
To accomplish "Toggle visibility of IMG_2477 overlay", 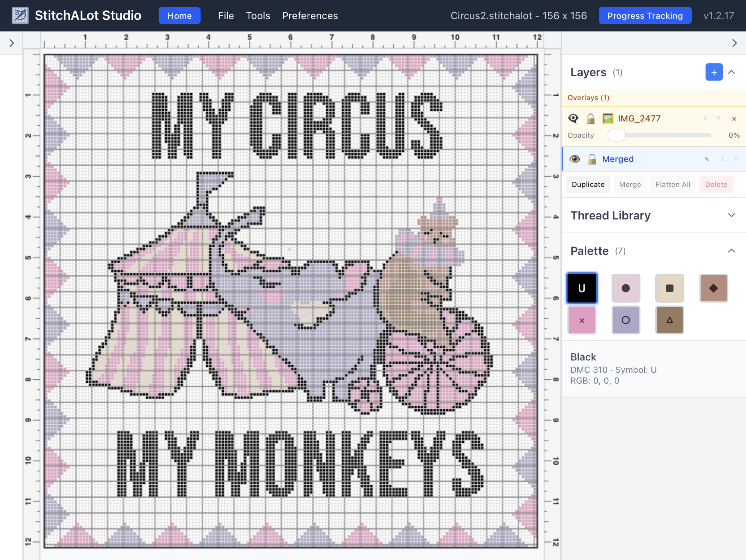I will (x=573, y=118).
